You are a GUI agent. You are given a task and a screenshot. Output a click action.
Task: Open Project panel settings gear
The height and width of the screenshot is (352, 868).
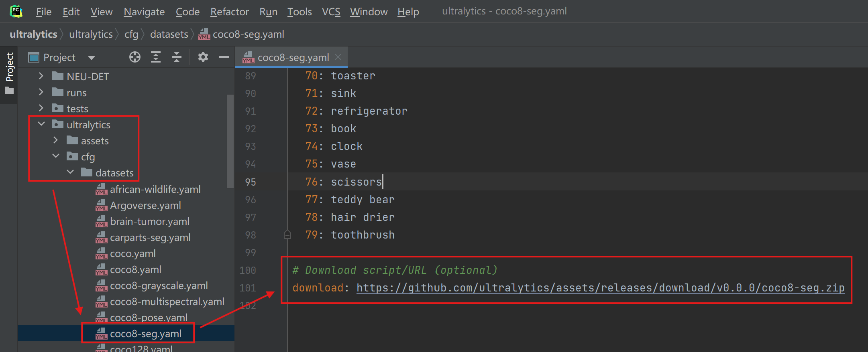tap(203, 57)
